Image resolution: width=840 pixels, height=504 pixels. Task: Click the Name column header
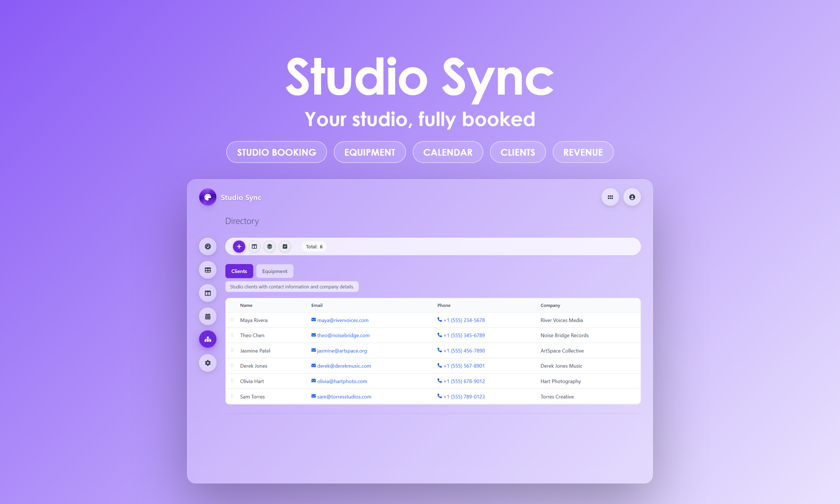pyautogui.click(x=246, y=305)
